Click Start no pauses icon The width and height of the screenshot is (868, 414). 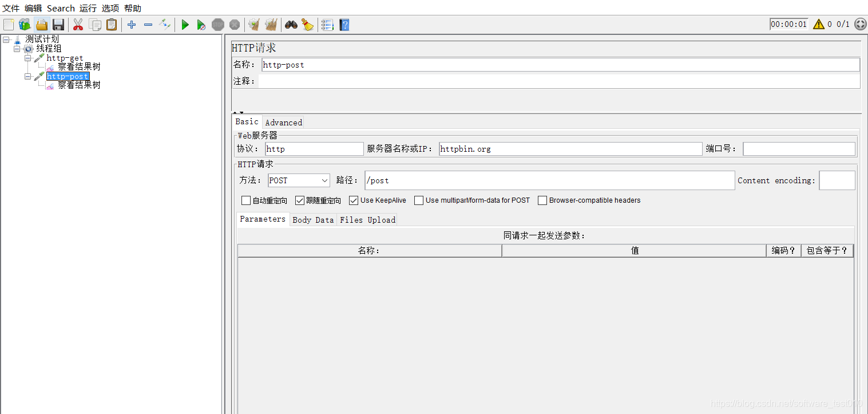(201, 24)
